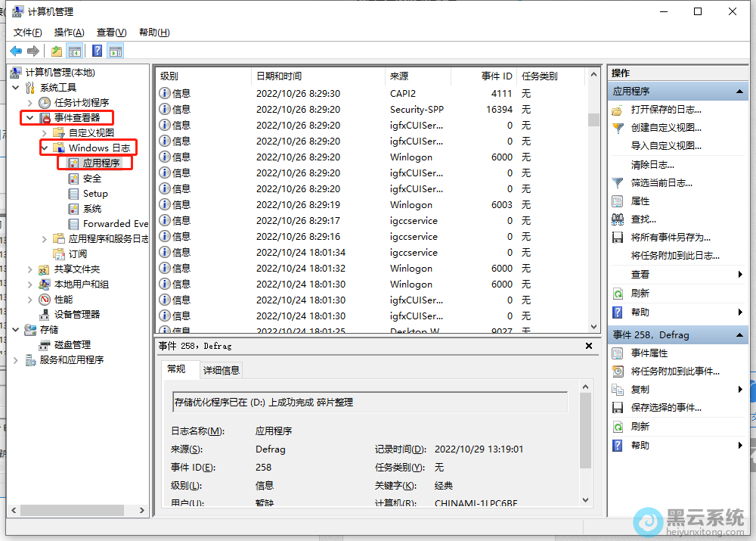The width and height of the screenshot is (756, 541).
Task: Select 设备管理器 in the tree
Action: (x=77, y=314)
